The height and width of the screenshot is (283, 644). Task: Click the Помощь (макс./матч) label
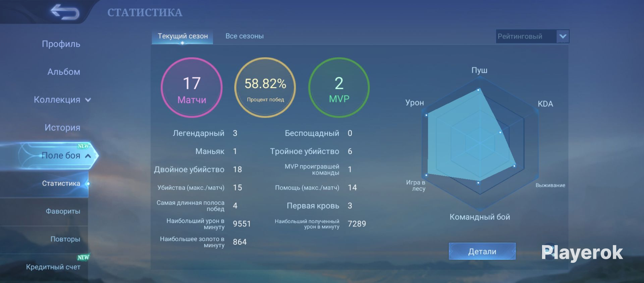tap(307, 188)
